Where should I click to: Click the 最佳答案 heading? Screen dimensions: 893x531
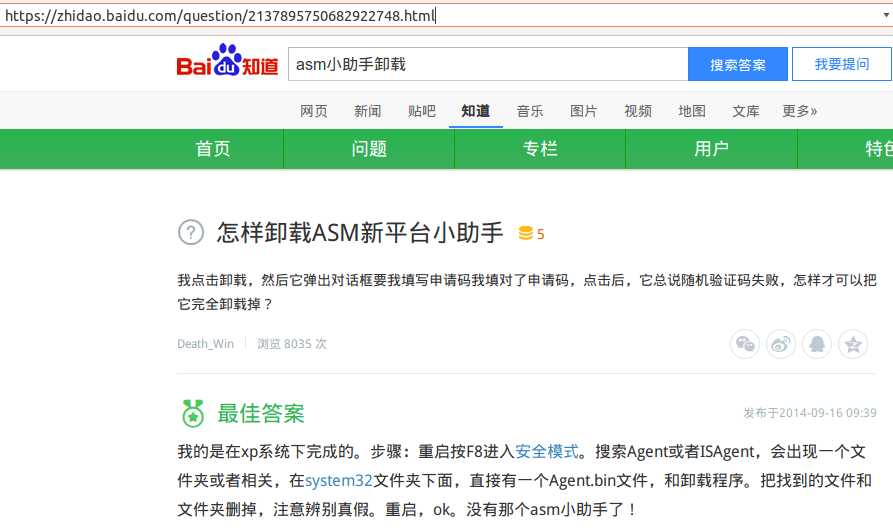[x=261, y=414]
